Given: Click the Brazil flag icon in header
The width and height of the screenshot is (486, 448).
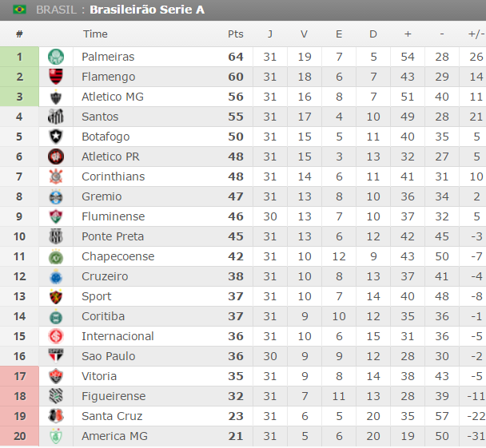Looking at the screenshot, I should 19,10.
